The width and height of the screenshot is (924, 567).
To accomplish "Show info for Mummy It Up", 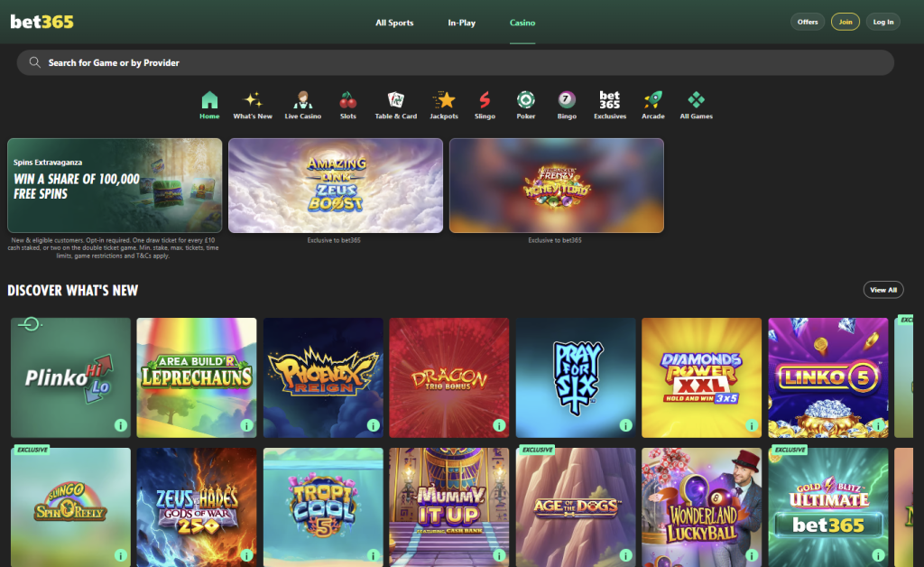I will pyautogui.click(x=499, y=555).
